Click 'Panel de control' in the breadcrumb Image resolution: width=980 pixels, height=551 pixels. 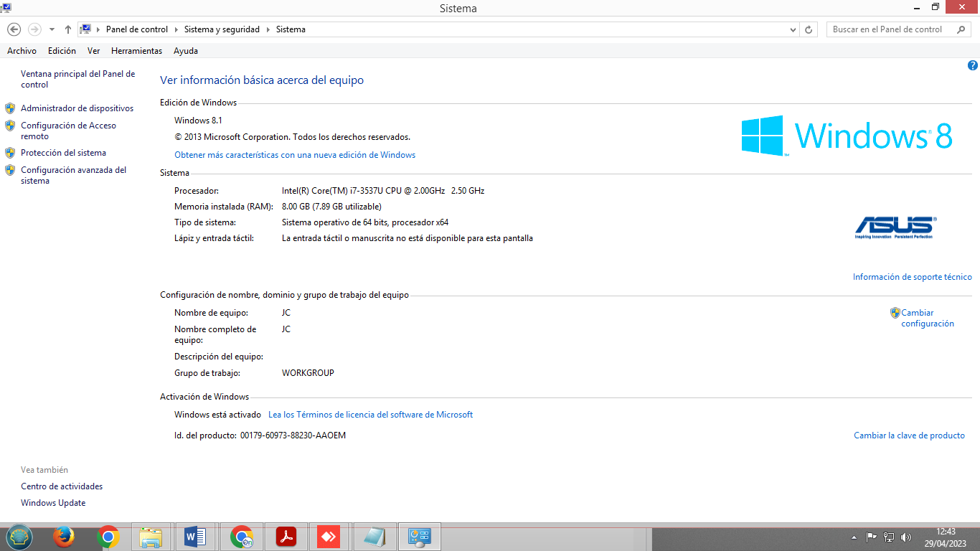coord(137,29)
